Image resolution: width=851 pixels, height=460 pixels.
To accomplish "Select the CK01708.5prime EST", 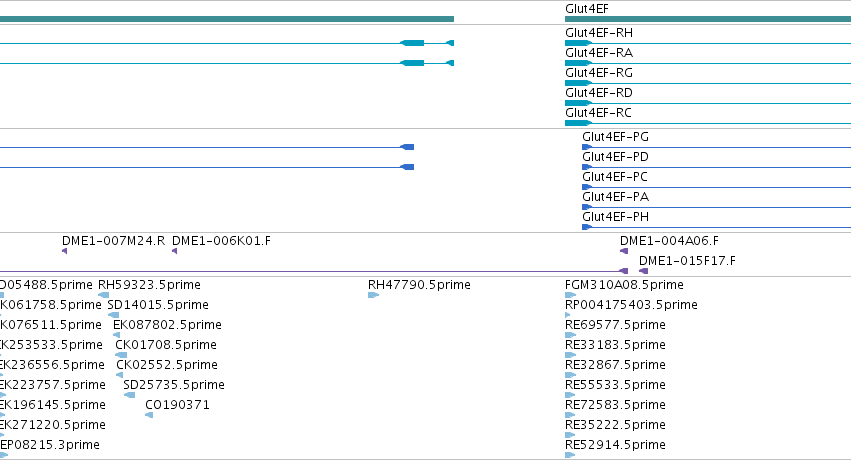I will pos(166,346).
